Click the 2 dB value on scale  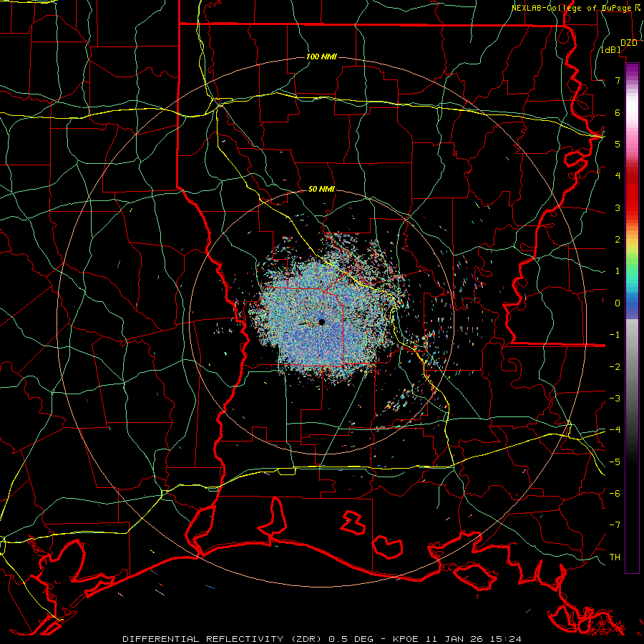[x=618, y=240]
